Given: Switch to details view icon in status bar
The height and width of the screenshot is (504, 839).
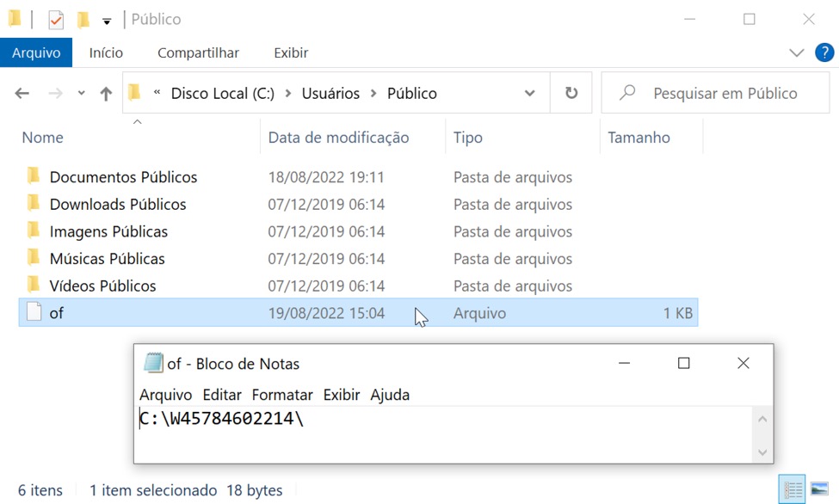Looking at the screenshot, I should pos(793,489).
